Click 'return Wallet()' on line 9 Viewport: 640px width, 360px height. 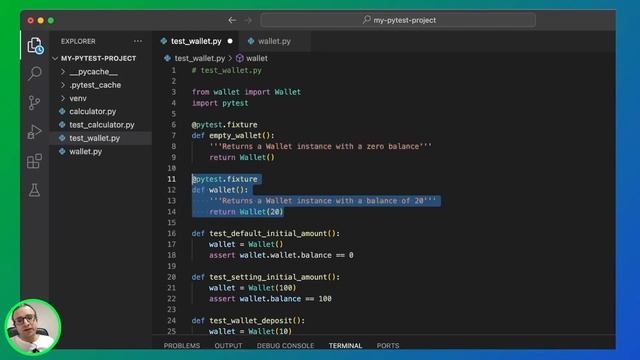pos(242,157)
